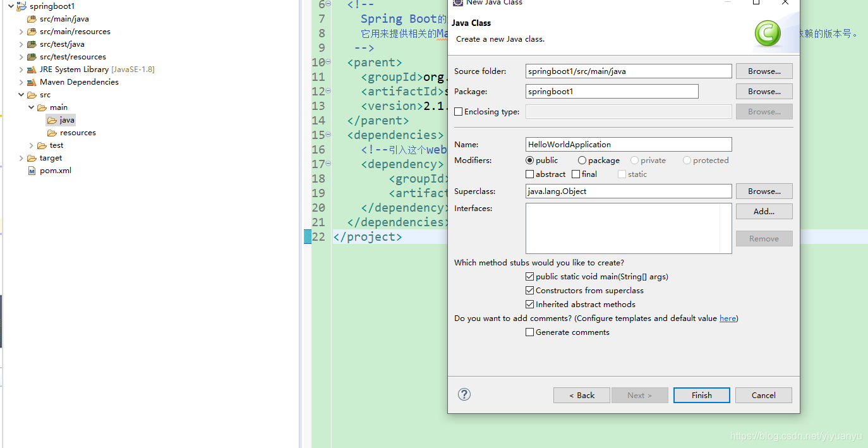Click the Cancel button

click(x=764, y=396)
